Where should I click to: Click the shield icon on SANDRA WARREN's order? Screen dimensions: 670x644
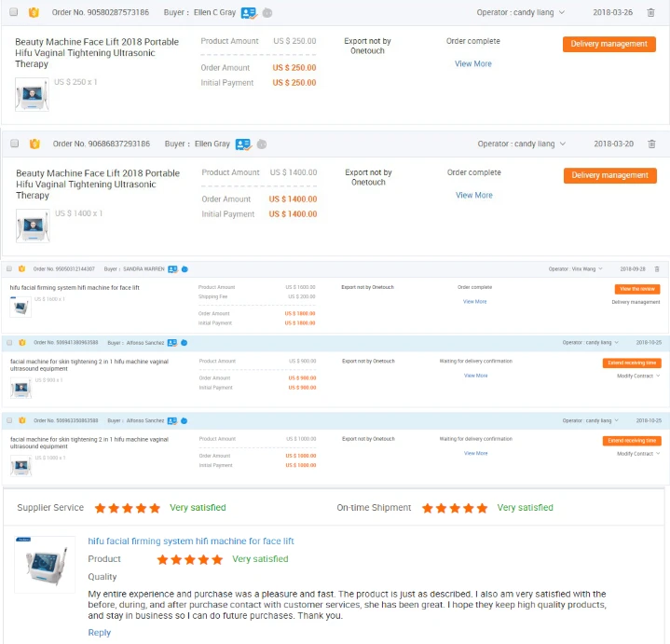pyautogui.click(x=21, y=268)
